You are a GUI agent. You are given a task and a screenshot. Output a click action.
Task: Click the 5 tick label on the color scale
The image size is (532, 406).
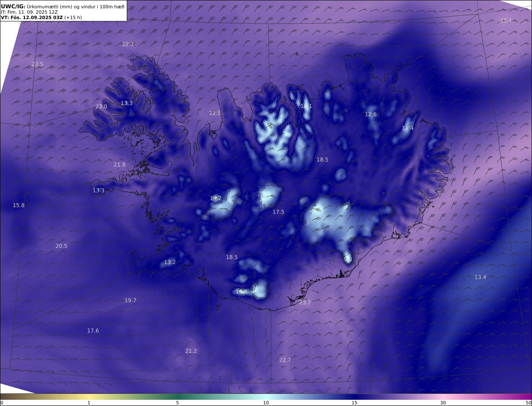point(177,403)
